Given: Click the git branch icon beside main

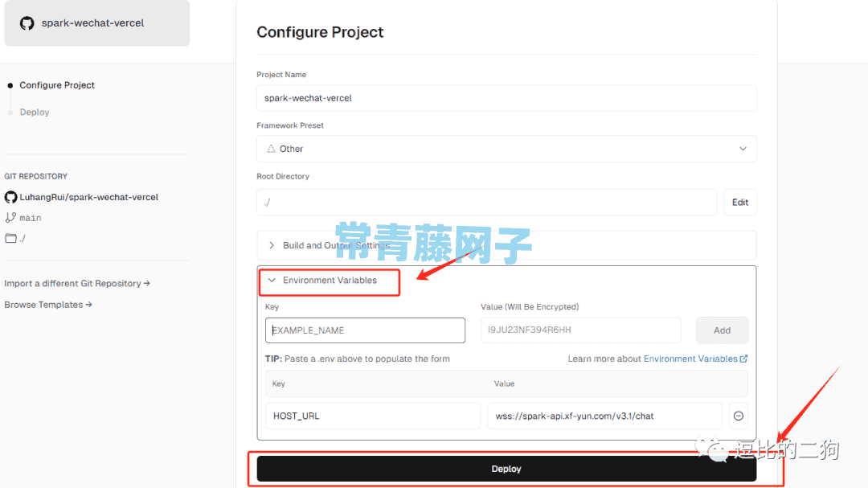Looking at the screenshot, I should 10,218.
